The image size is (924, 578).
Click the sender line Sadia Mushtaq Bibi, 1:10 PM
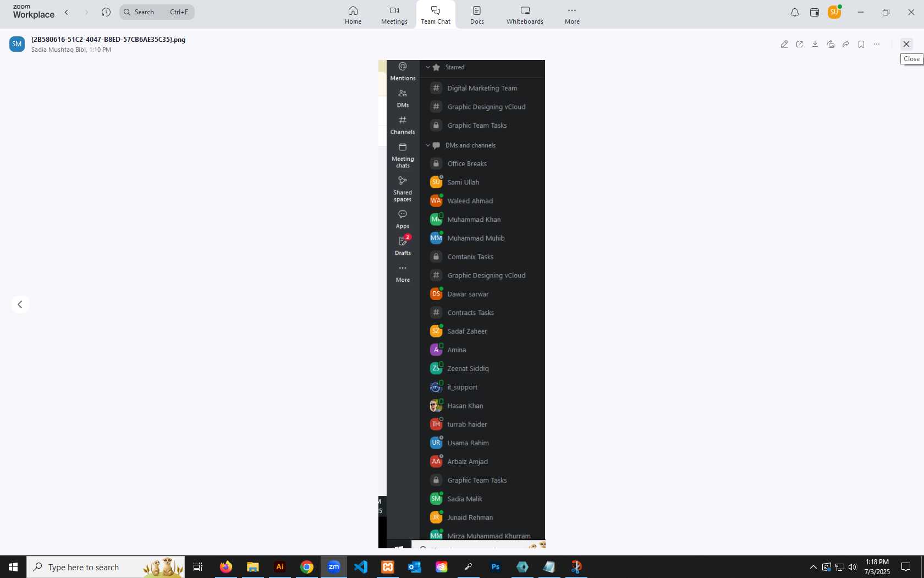tap(71, 50)
